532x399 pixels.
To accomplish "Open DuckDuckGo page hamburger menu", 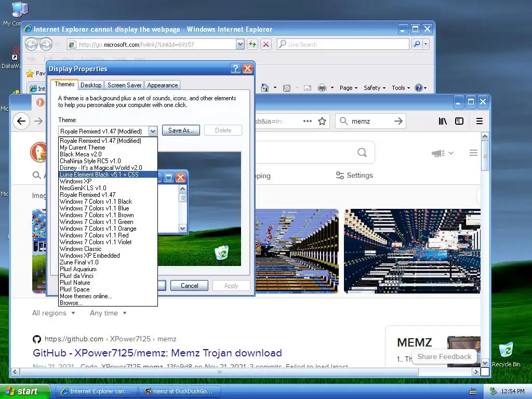I will (473, 153).
